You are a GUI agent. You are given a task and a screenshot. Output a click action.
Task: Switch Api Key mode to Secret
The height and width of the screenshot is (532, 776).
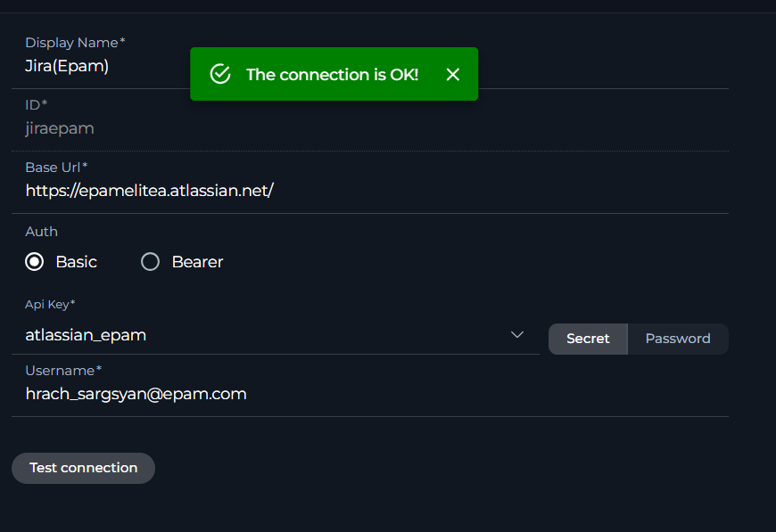588,339
